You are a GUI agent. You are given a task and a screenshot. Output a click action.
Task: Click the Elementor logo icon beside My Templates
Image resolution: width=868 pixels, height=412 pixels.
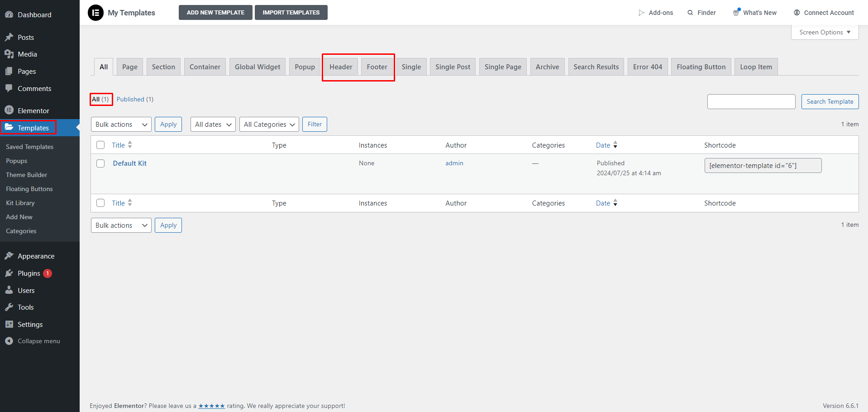(x=95, y=13)
